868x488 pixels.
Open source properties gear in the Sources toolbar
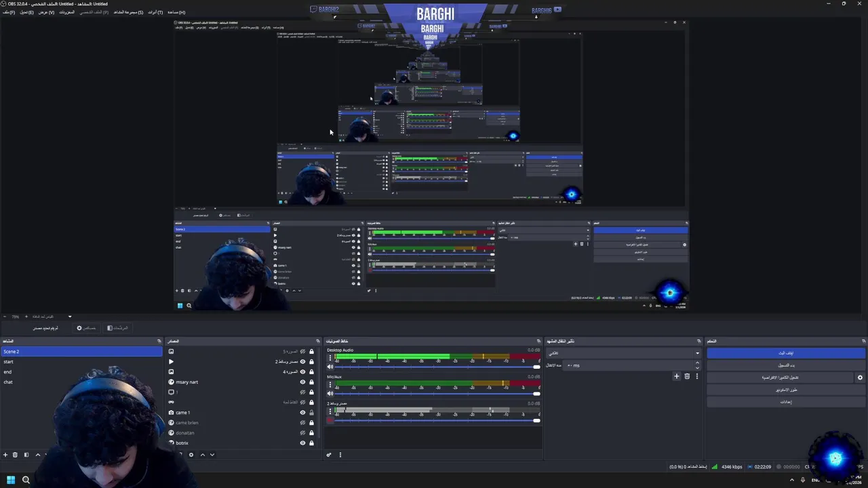point(191,455)
